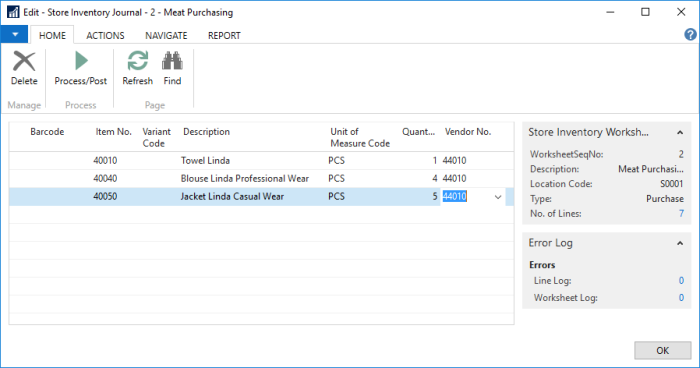Refresh the journal page
Viewport: 700px width, 368px height.
point(138,68)
